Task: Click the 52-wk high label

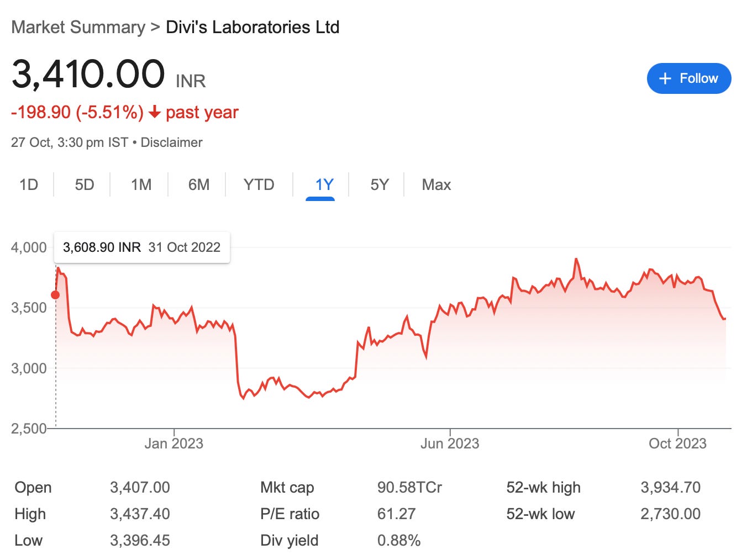Action: (543, 487)
